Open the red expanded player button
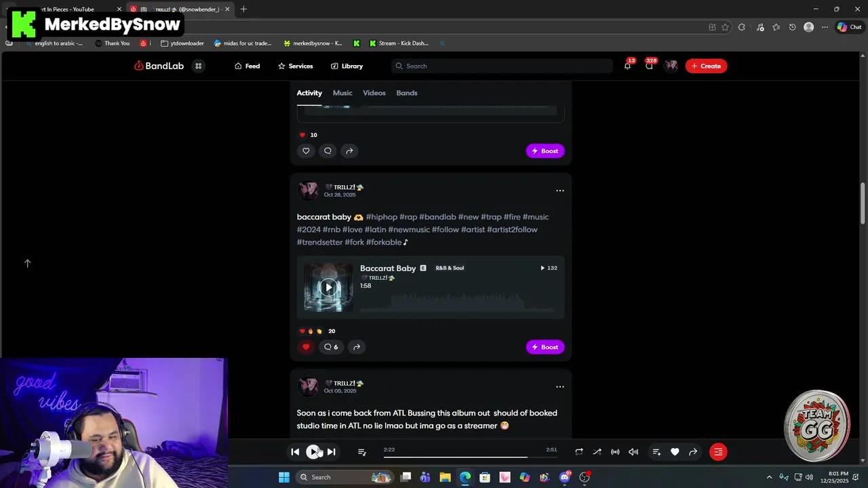The image size is (868, 488). click(718, 452)
